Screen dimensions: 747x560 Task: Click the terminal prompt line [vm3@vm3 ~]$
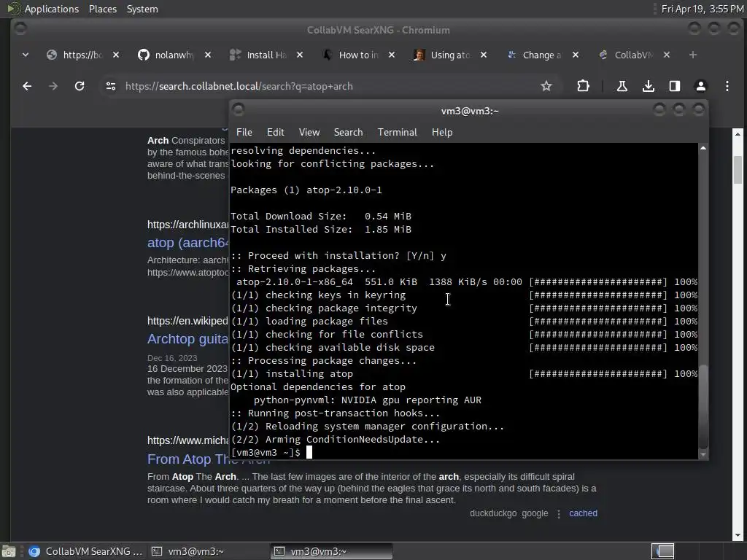coord(266,452)
